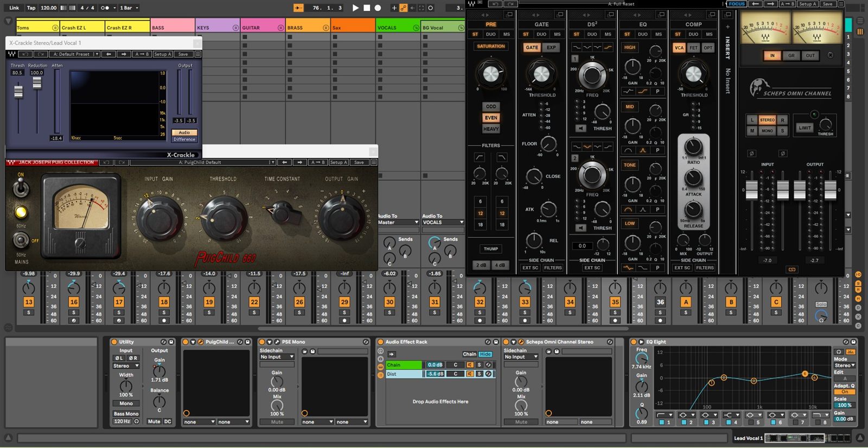Click X-Crackle next preset arrow
Image resolution: width=868 pixels, height=448 pixels.
click(x=124, y=54)
